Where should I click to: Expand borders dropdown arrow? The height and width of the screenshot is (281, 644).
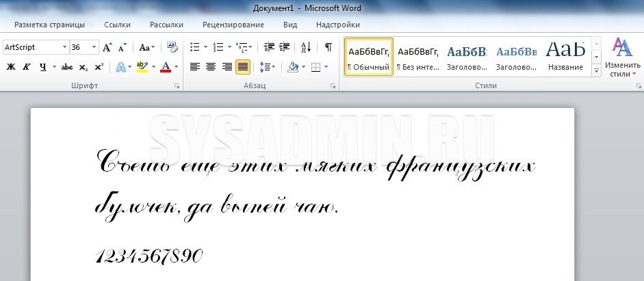[326, 67]
